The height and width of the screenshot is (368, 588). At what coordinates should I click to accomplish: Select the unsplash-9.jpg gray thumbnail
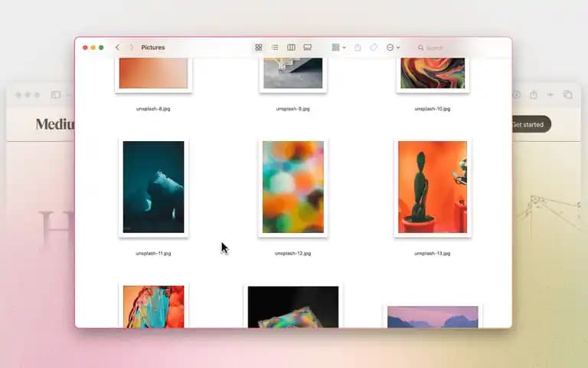[x=293, y=74]
